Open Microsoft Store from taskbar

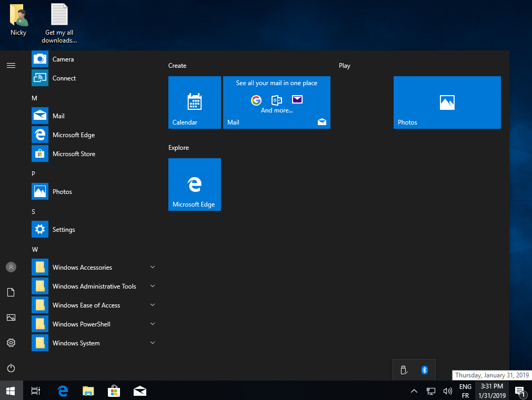[114, 391]
